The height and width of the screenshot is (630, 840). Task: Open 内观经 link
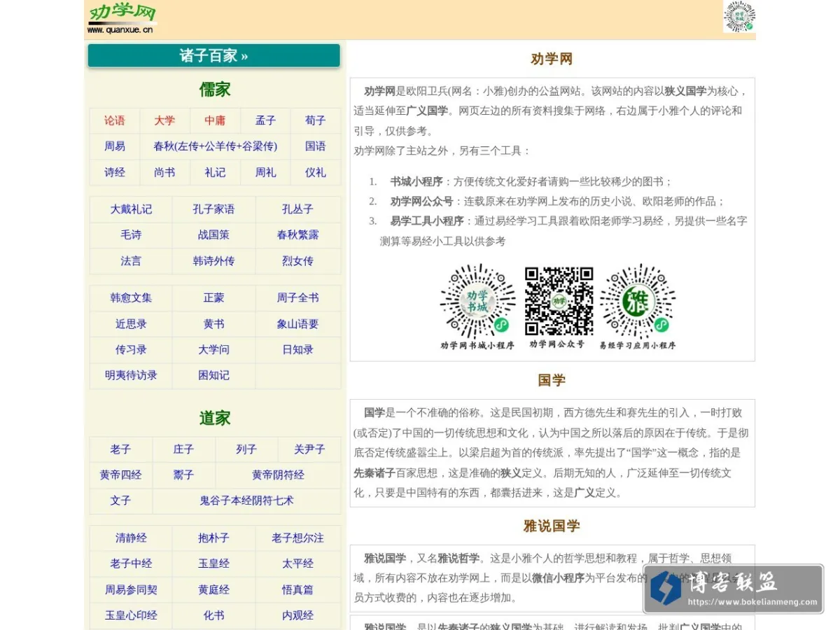[x=297, y=616]
